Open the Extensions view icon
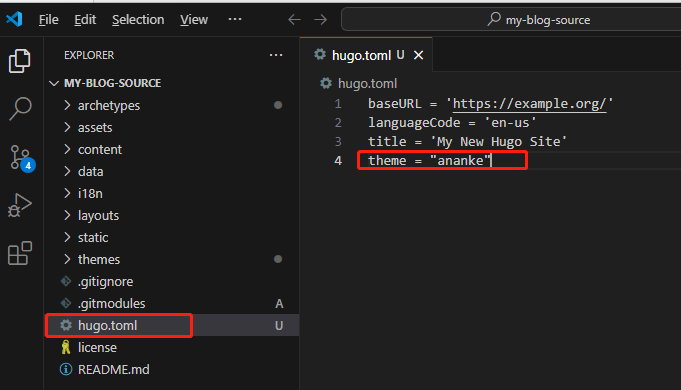Image resolution: width=681 pixels, height=390 pixels. 20,253
